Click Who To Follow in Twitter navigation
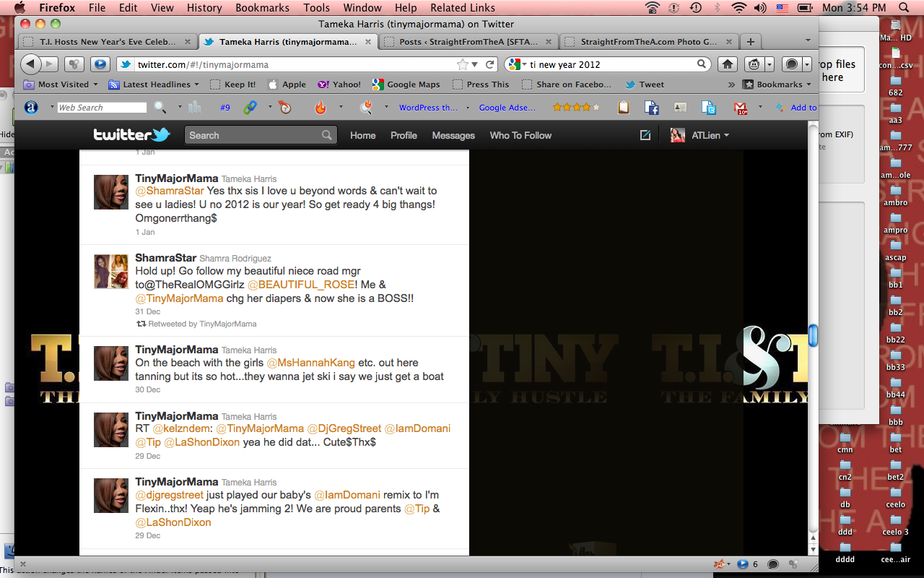 [520, 135]
